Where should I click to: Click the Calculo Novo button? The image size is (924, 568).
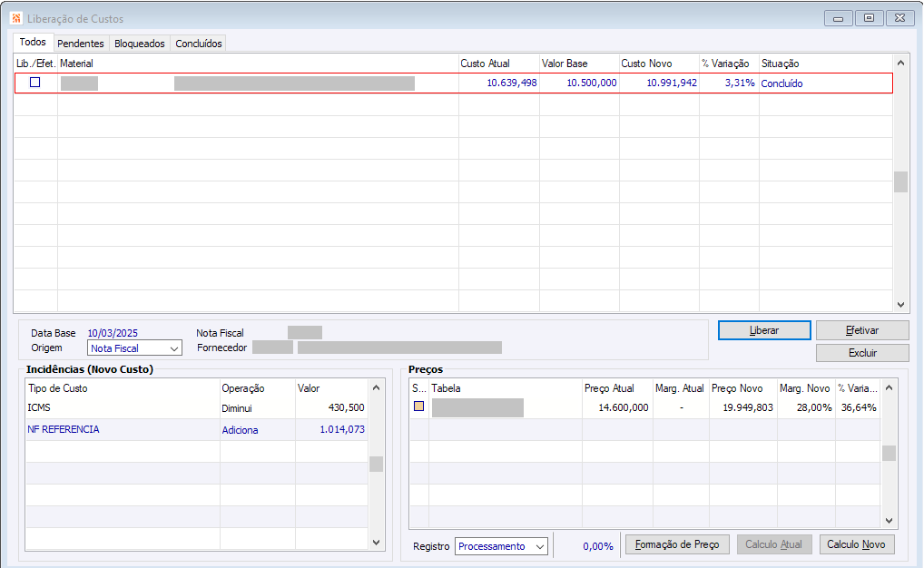856,544
